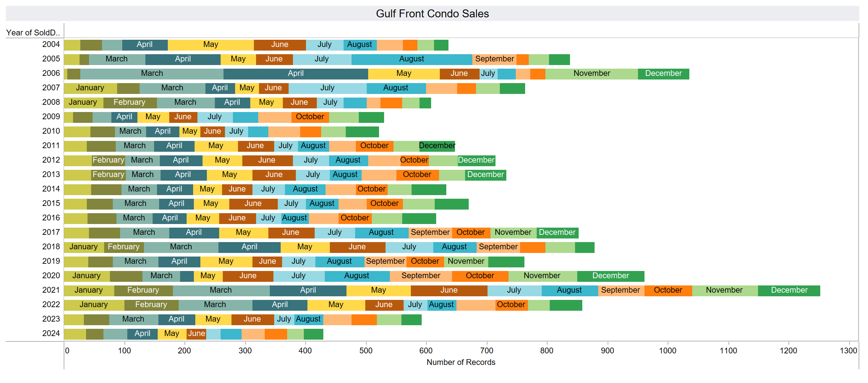Select the Year of SoldDate column header
The height and width of the screenshot is (383, 868).
coord(33,33)
